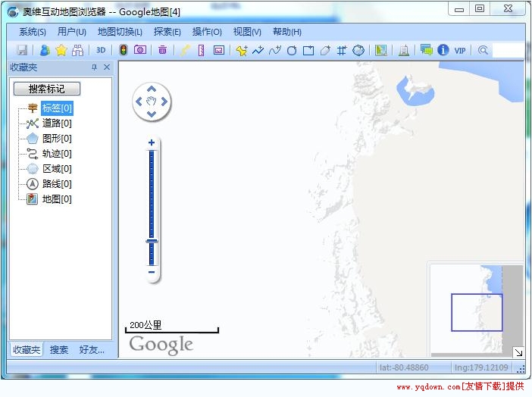532x397 pixels.
Task: Pin the 收藏夹 panel
Action: [x=94, y=67]
